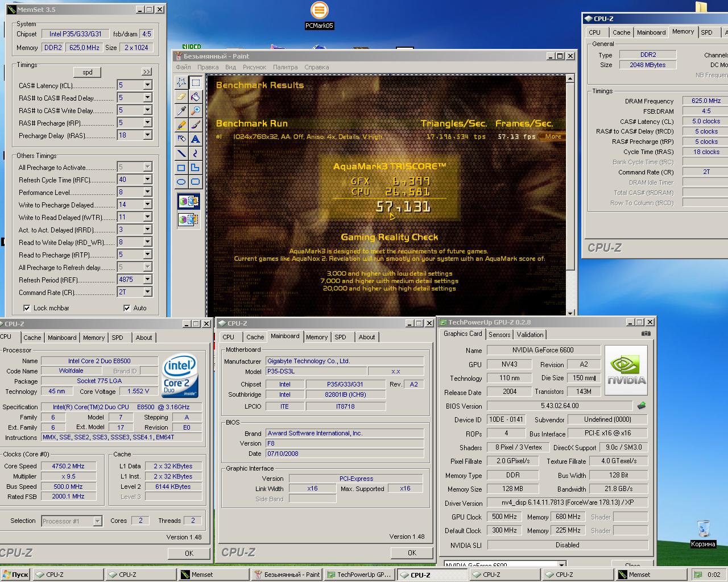Pick the Curve tool in Paint
The height and width of the screenshot is (582, 728).
tap(195, 153)
